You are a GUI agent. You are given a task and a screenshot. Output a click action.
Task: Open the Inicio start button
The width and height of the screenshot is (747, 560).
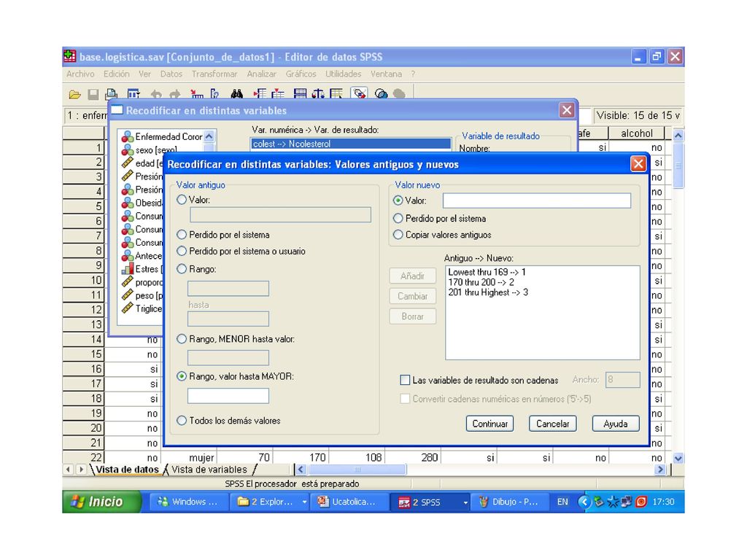[101, 502]
